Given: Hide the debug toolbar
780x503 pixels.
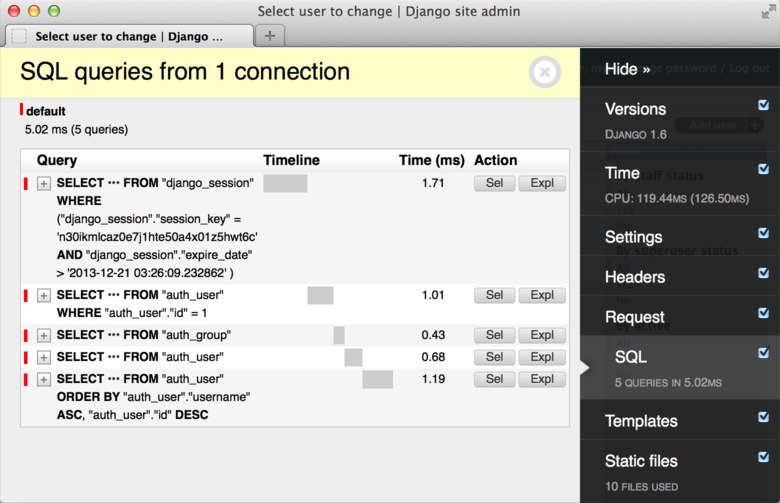Looking at the screenshot, I should point(627,69).
